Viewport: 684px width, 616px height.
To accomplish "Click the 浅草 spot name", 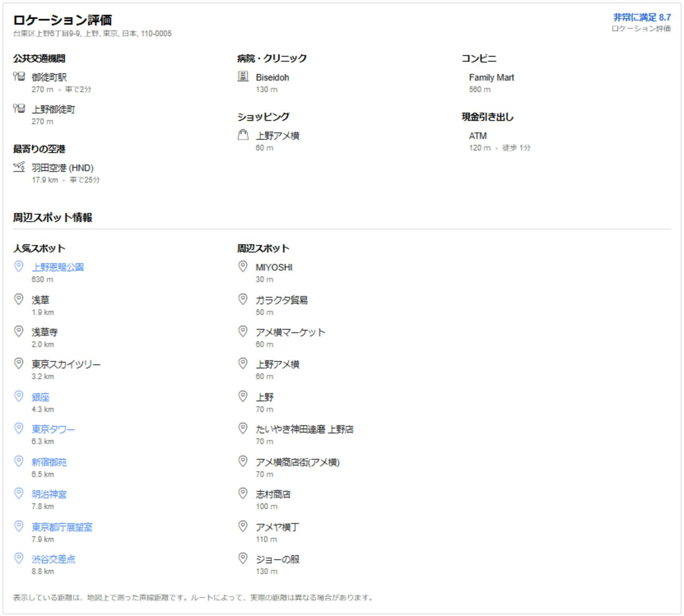I will [40, 300].
